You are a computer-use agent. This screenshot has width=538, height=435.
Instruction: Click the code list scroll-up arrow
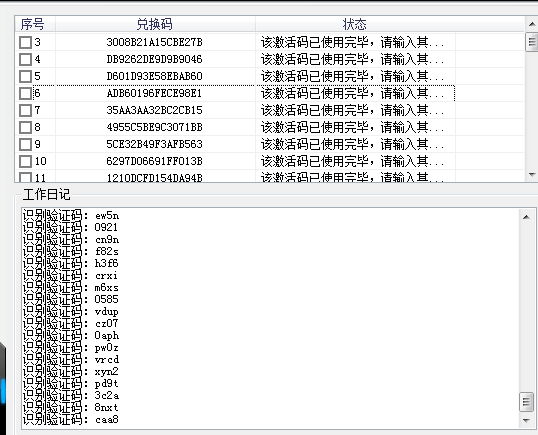532,24
